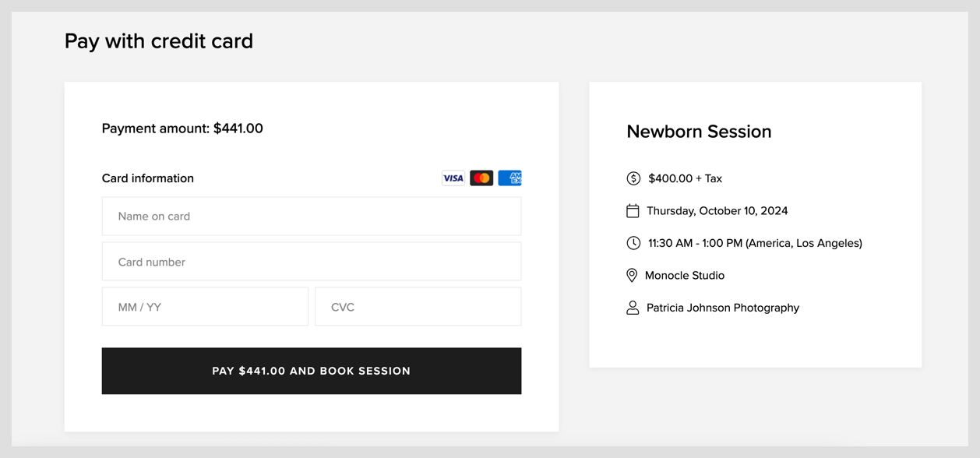Click the location pin icon for Monocle Studio
This screenshot has height=458, width=980.
pos(633,275)
